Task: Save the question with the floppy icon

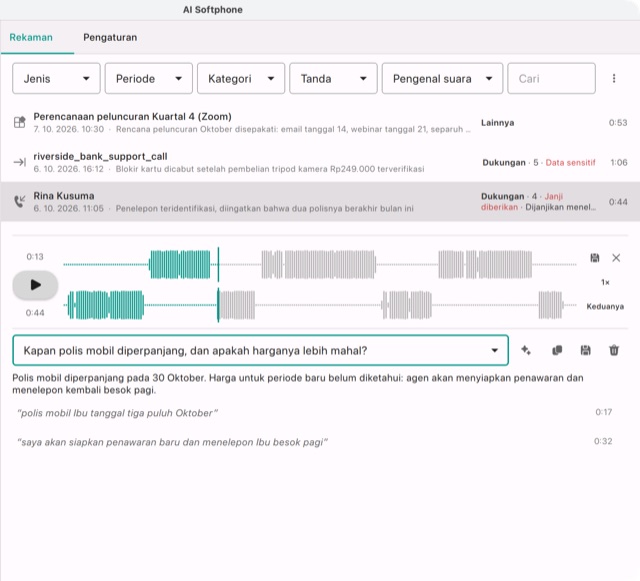Action: coord(585,350)
